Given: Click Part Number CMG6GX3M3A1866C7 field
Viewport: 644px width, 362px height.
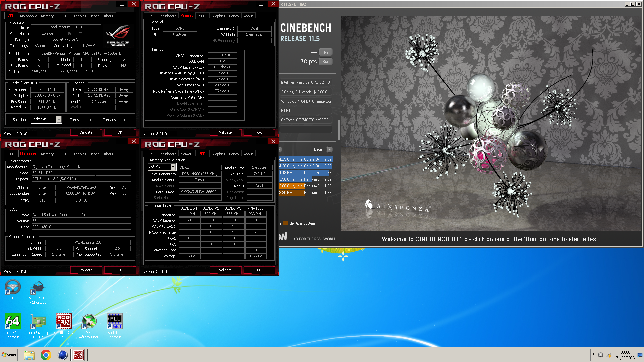Looking at the screenshot, I should pos(200,192).
